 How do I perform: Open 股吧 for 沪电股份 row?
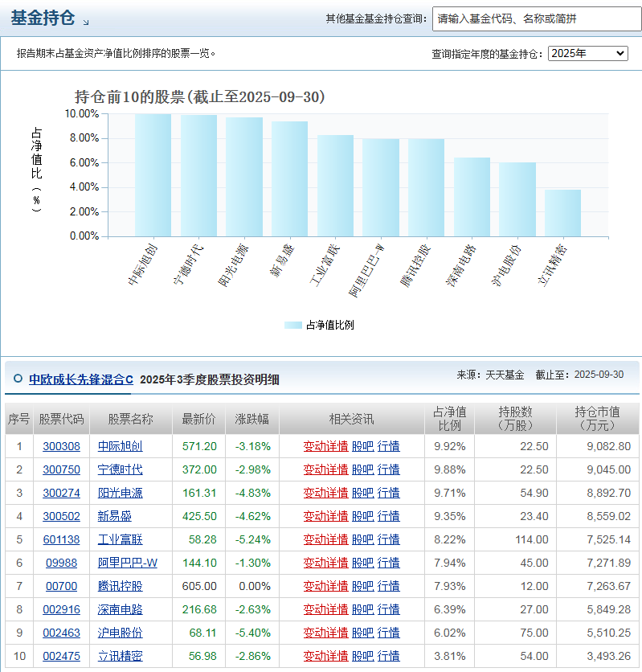362,633
